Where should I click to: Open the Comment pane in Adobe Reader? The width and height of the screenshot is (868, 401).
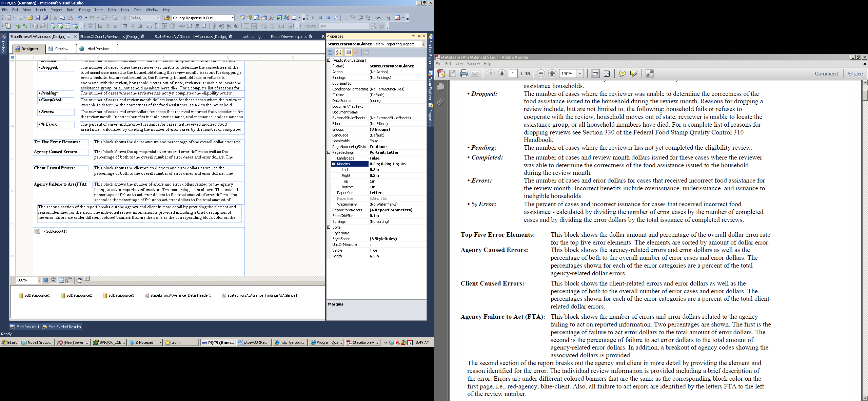(826, 73)
